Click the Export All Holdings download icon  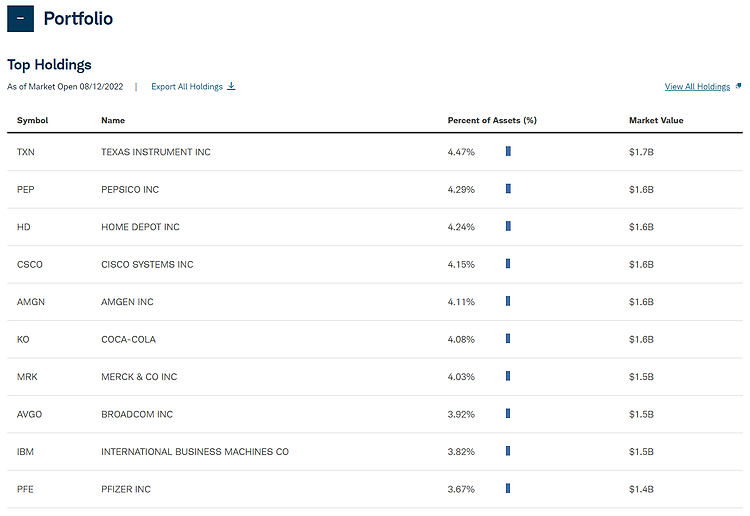click(231, 86)
